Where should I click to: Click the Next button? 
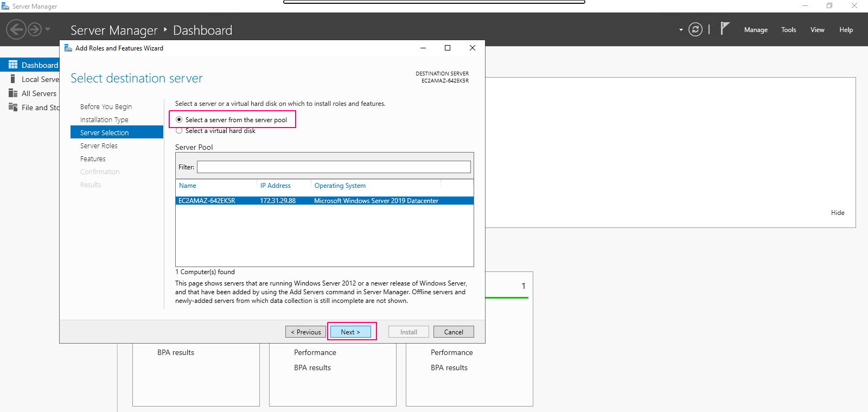pyautogui.click(x=350, y=332)
